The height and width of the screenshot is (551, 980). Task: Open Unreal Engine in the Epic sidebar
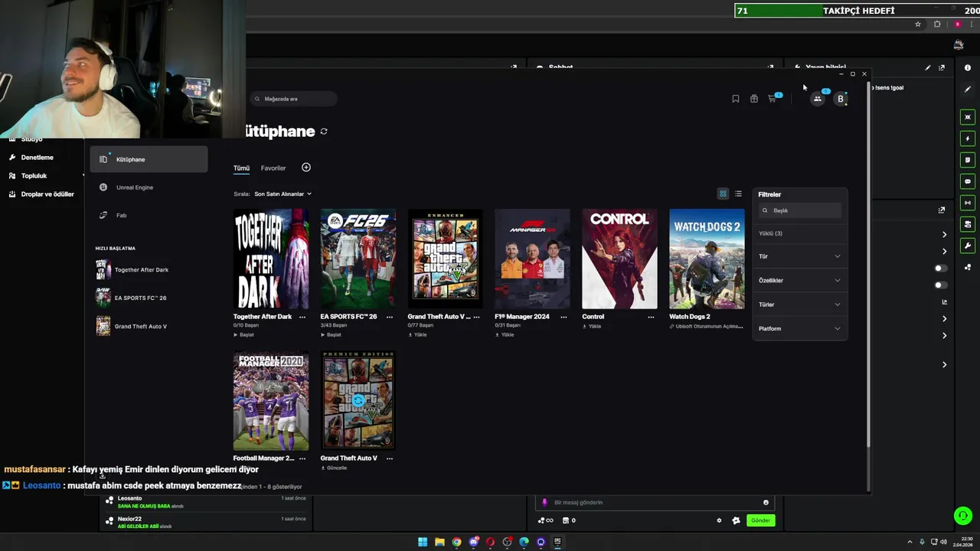[149, 187]
